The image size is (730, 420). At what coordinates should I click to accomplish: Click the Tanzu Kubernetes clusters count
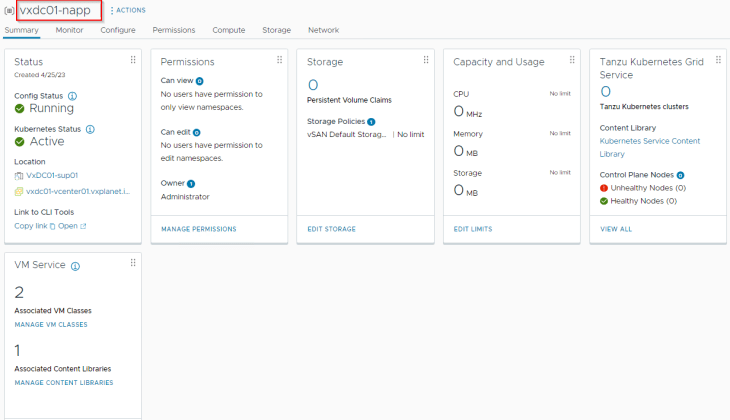tap(605, 92)
